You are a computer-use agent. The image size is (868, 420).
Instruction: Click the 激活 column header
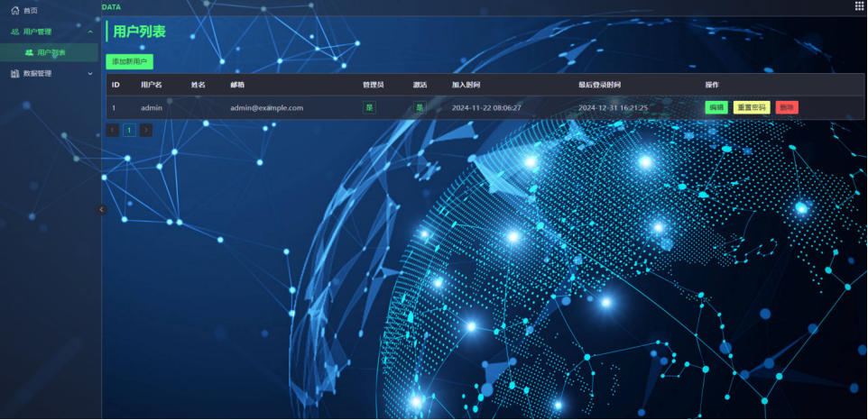pos(420,85)
